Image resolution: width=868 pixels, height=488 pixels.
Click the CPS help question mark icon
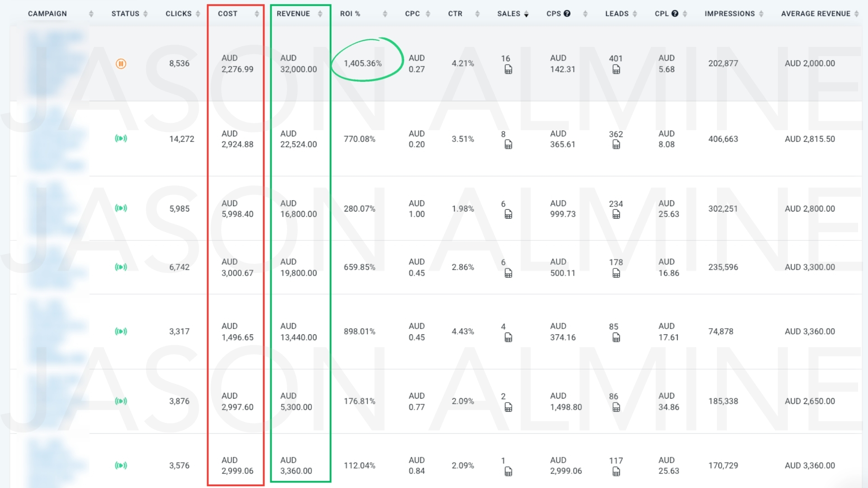click(x=567, y=14)
